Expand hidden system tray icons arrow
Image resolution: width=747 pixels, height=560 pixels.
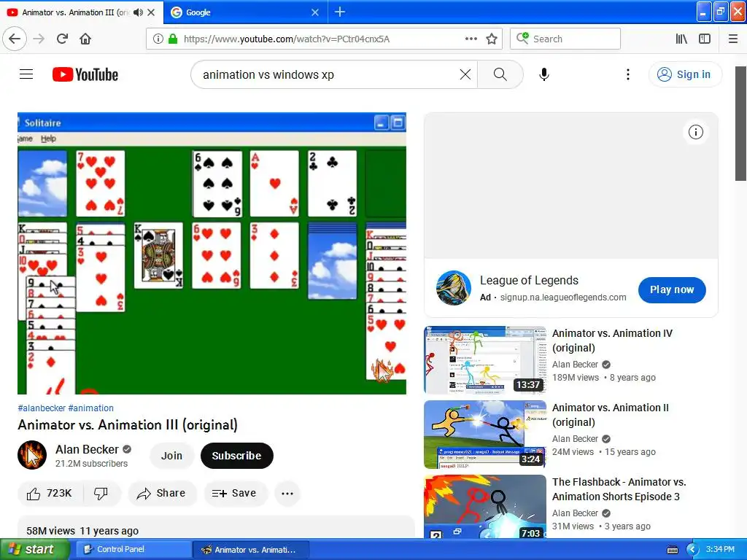[692, 550]
